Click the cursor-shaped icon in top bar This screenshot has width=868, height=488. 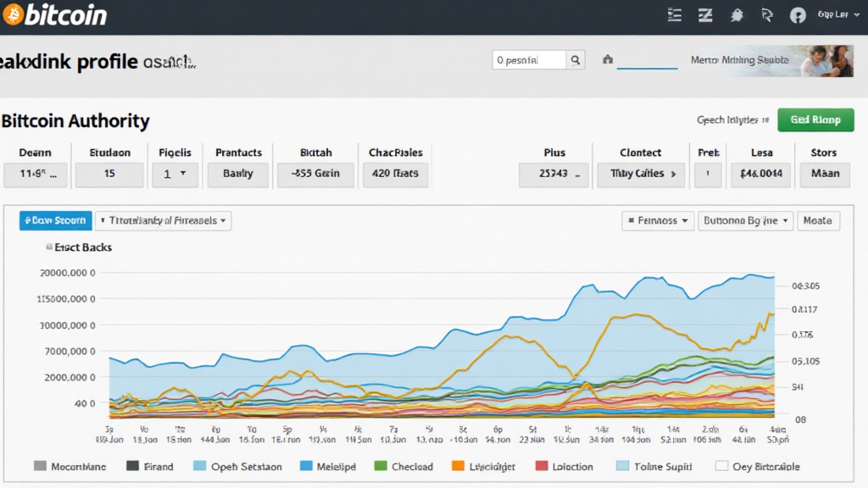(x=767, y=15)
